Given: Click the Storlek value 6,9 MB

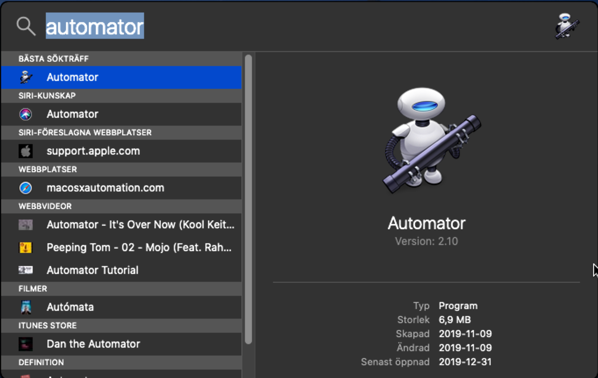Looking at the screenshot, I should pyautogui.click(x=455, y=320).
